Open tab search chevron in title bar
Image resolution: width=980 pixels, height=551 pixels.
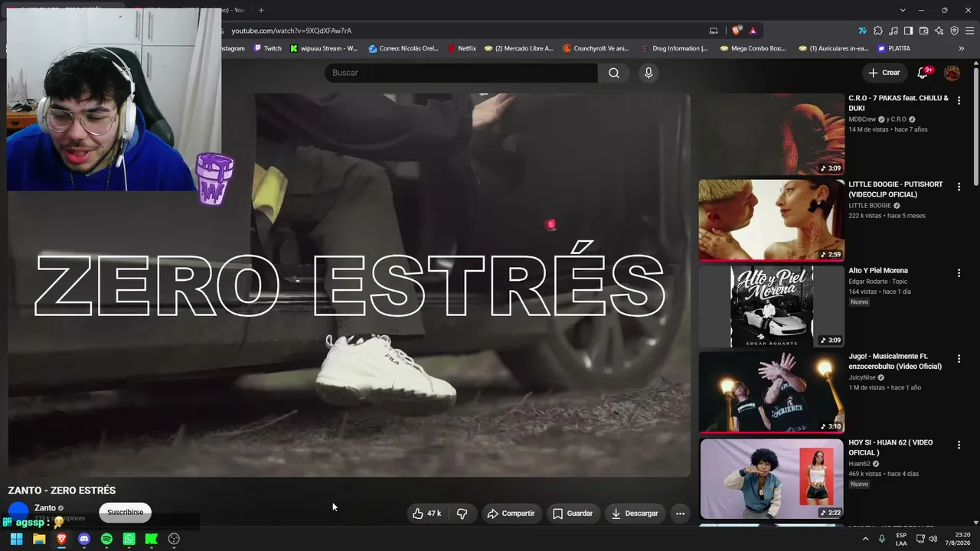tap(903, 10)
